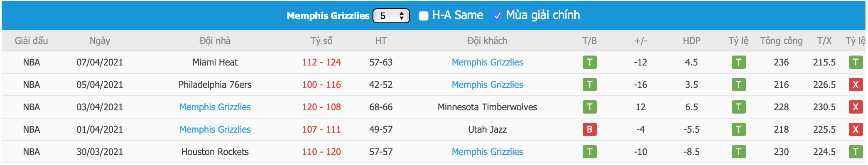The image size is (868, 165).
Task: Click last green T badge in Miami Heat row
Action: pos(856,62)
